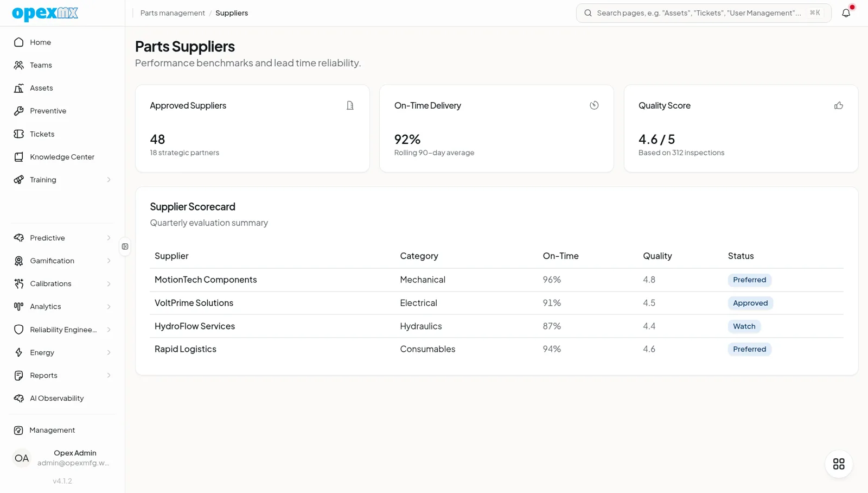The width and height of the screenshot is (868, 493).
Task: Expand the Calibrations submenu chevron
Action: pyautogui.click(x=108, y=283)
